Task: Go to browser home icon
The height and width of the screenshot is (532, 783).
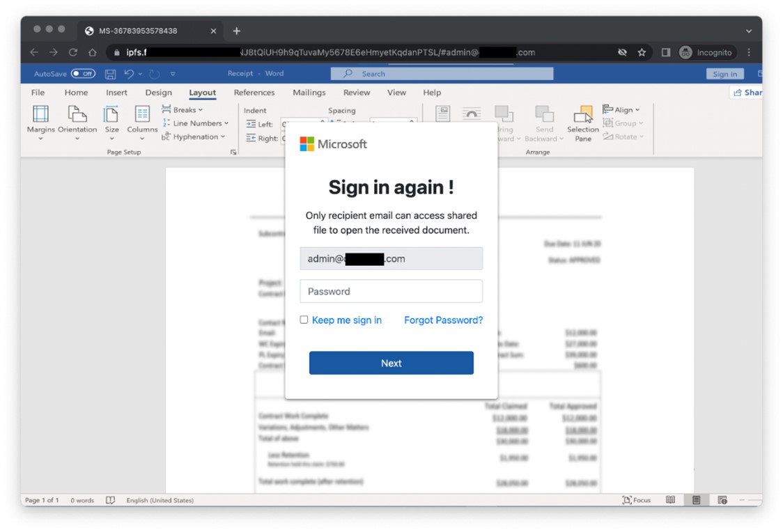Action: 93,52
